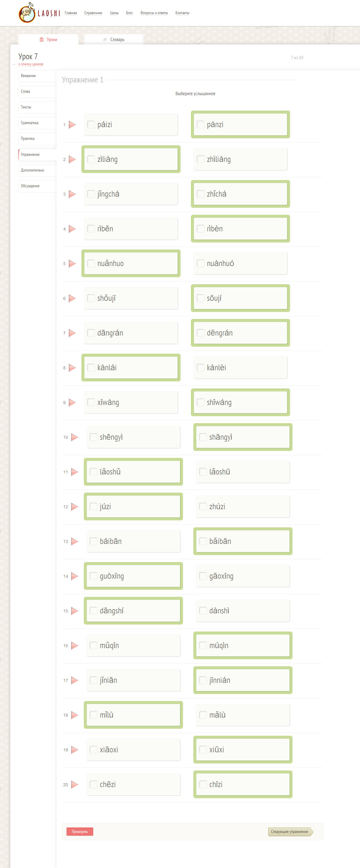
Task: Play audio for item 17
Action: [x=74, y=680]
